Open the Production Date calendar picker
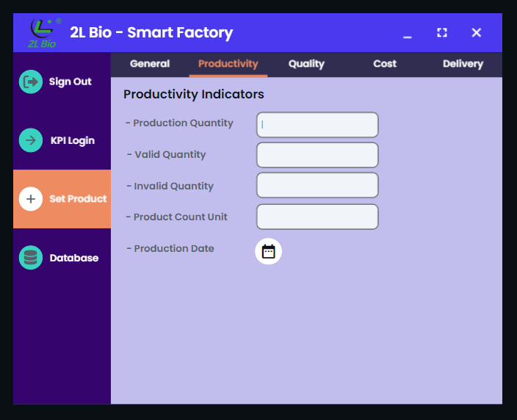The height and width of the screenshot is (420, 517). (x=268, y=252)
